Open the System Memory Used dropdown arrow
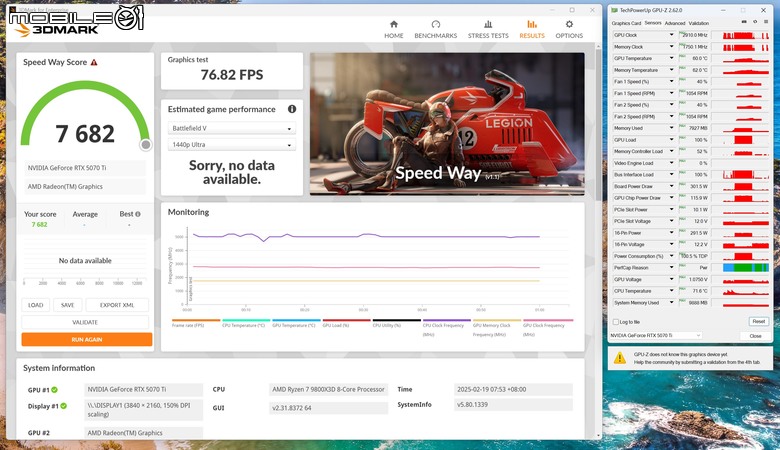Viewport: 780px width, 450px height. (672, 302)
